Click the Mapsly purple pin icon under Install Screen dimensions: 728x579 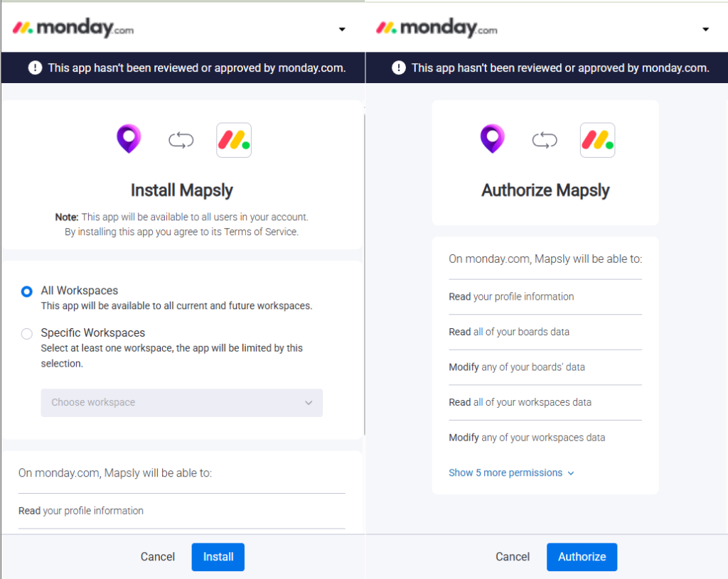click(129, 139)
